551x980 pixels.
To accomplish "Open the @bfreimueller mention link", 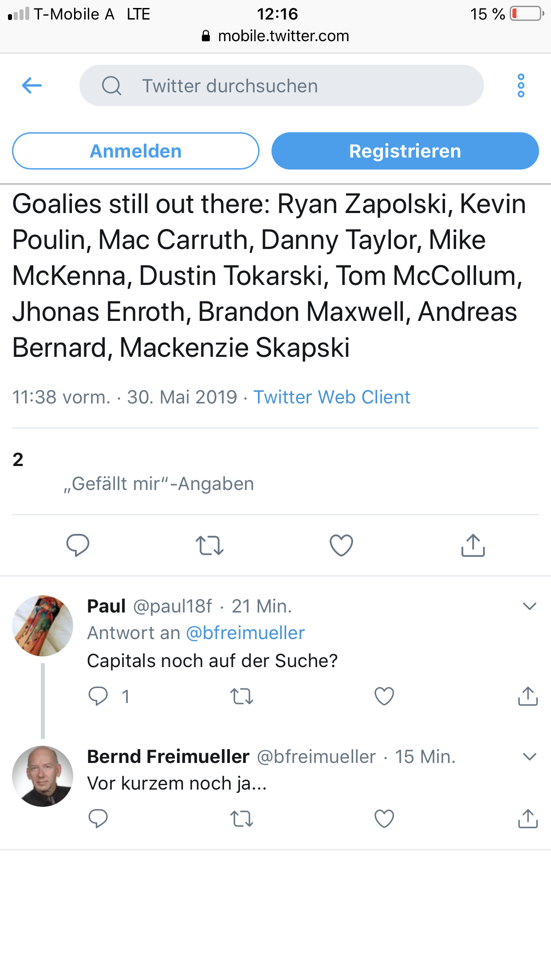I will [245, 633].
